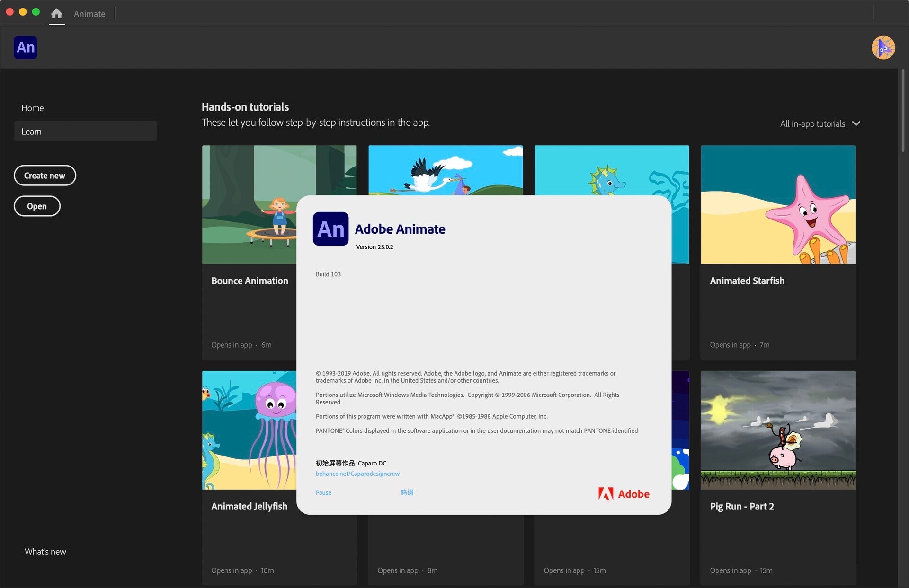909x588 pixels.
Task: Open the flying stork tutorial thumbnail
Action: [446, 170]
